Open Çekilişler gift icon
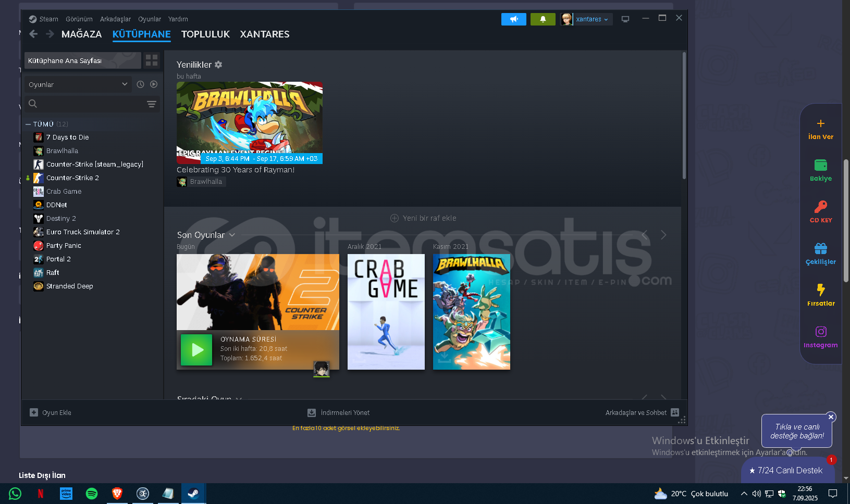This screenshot has height=504, width=850. 821,248
